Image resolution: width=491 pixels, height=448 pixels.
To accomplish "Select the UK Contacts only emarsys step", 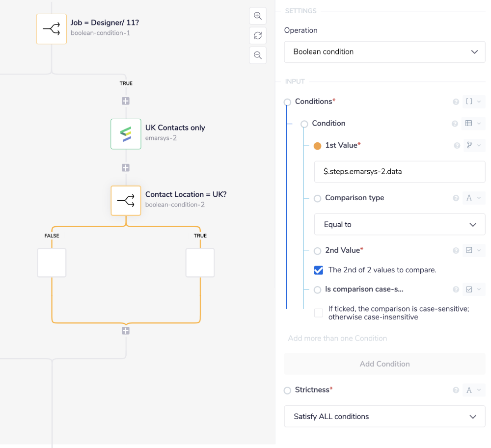I will point(126,134).
